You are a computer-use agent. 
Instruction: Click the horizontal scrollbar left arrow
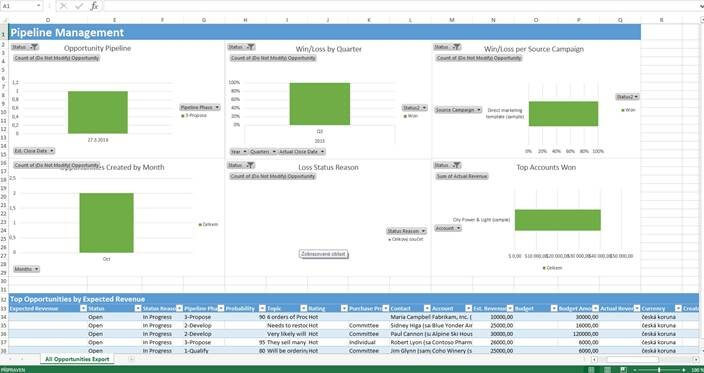pyautogui.click(x=594, y=360)
